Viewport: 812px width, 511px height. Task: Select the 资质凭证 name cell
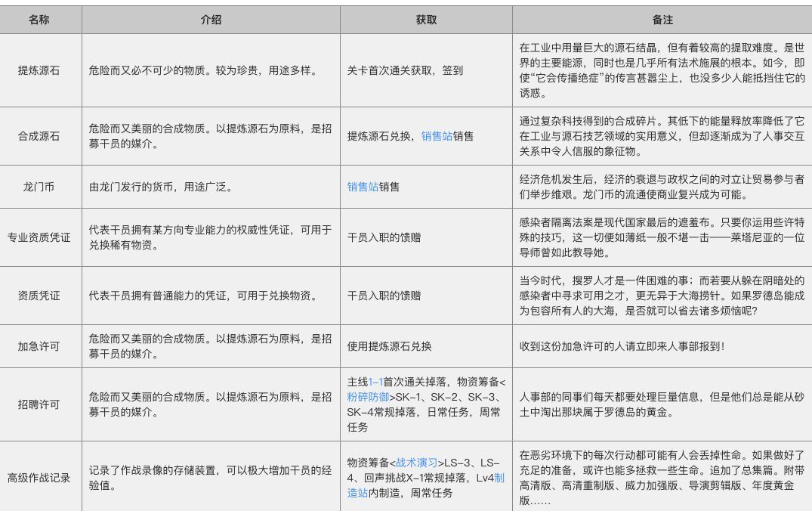coord(39,296)
